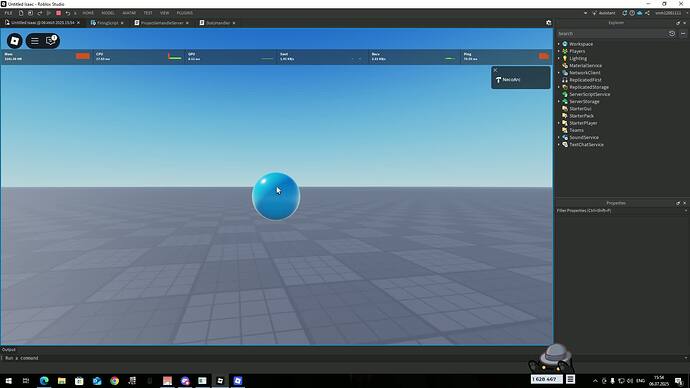Open the hamburger menu in game view
690x388 pixels.
[35, 41]
